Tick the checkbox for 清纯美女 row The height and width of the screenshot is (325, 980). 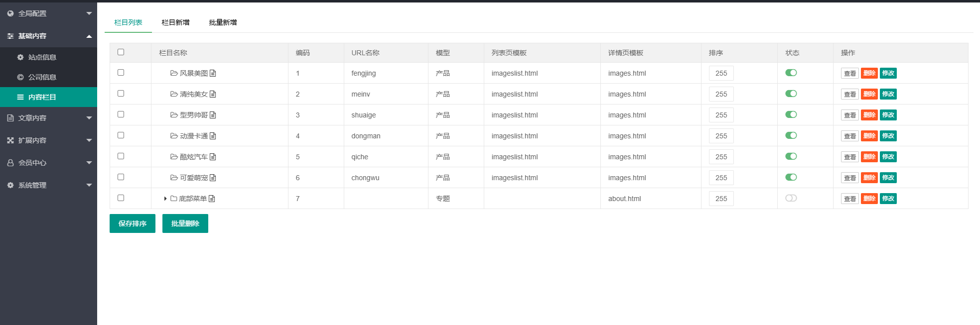click(x=121, y=94)
